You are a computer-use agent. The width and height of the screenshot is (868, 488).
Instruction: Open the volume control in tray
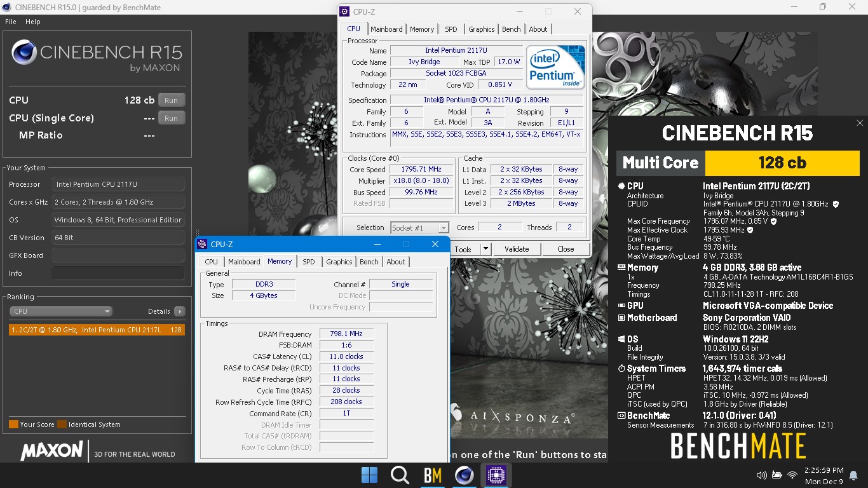(761, 475)
